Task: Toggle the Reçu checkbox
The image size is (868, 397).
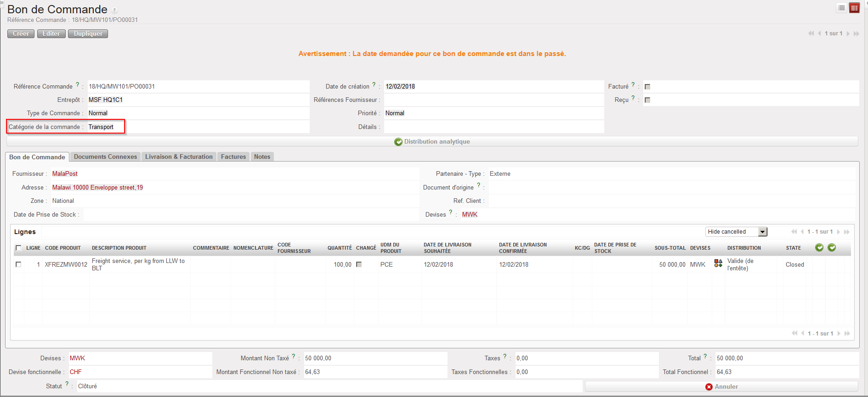Action: (647, 100)
